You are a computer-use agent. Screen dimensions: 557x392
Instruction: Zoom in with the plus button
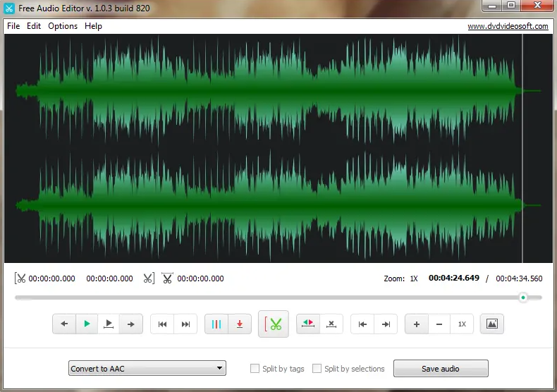[417, 324]
